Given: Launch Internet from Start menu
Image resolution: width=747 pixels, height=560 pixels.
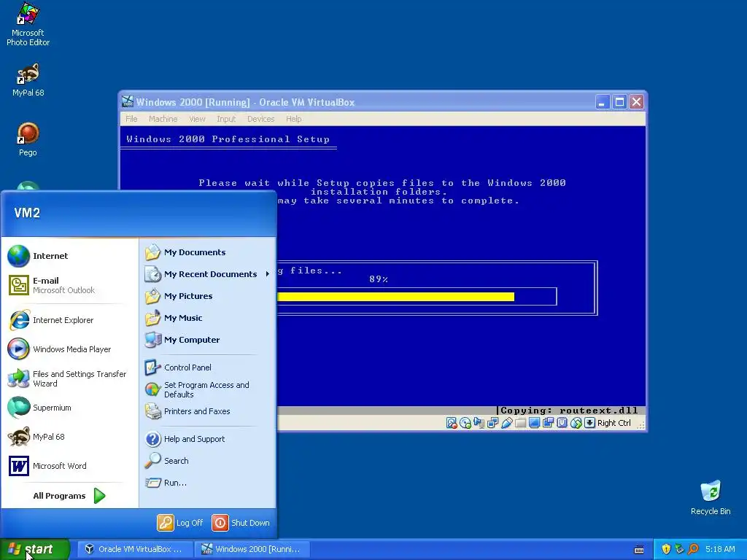Looking at the screenshot, I should (x=70, y=256).
